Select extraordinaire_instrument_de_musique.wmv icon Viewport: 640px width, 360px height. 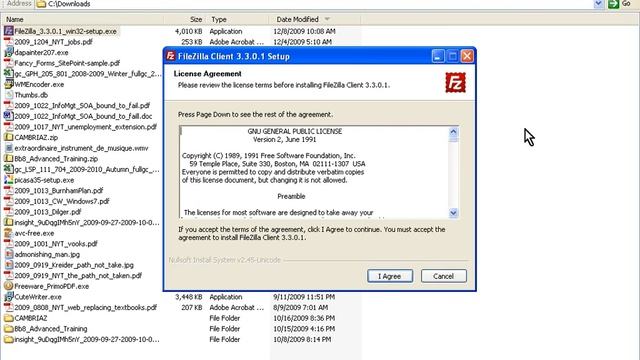[8, 148]
